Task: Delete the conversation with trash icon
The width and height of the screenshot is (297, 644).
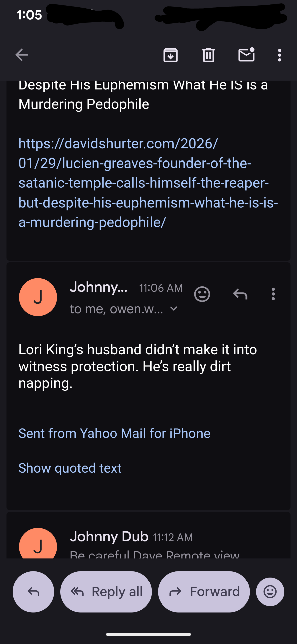Action: [x=208, y=55]
